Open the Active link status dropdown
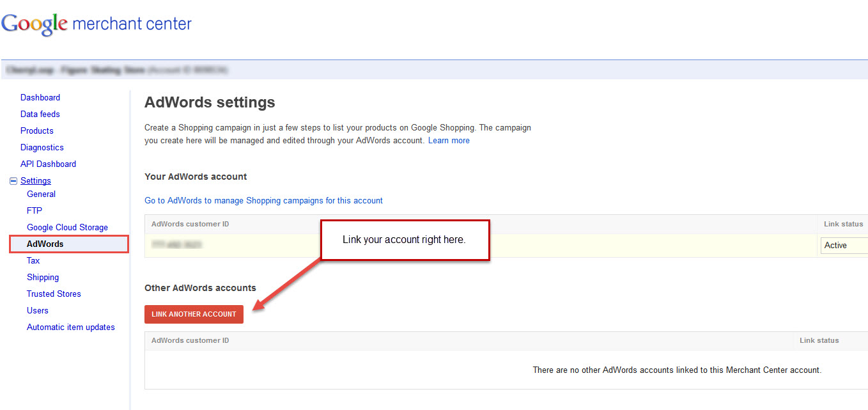This screenshot has width=868, height=410. pos(844,246)
